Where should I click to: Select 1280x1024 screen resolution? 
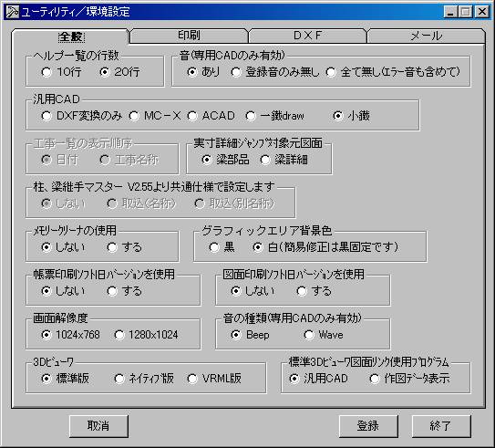click(x=146, y=335)
